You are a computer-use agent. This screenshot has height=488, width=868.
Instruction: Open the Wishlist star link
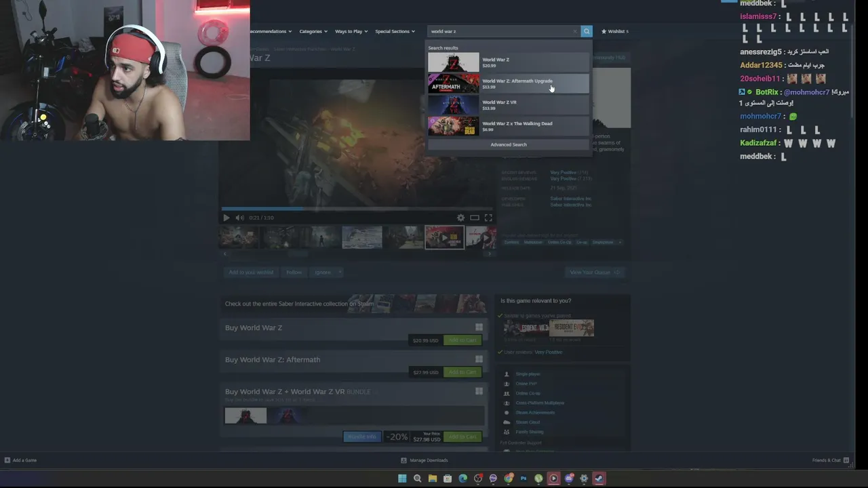pos(614,31)
